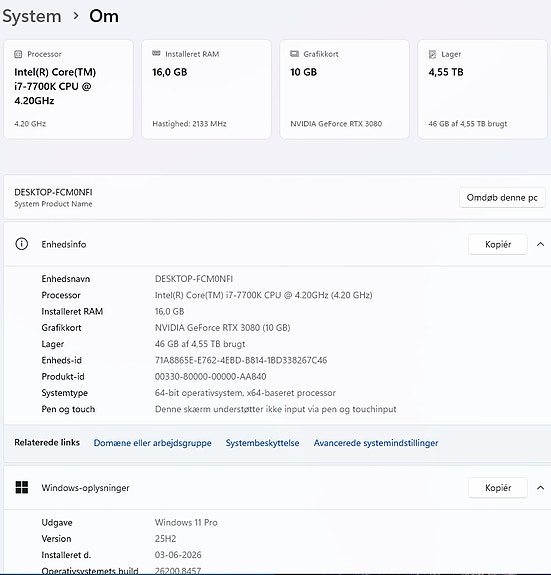Viewport: 551px width, 575px height.
Task: Click the Installeret RAM memory icon
Action: point(156,54)
